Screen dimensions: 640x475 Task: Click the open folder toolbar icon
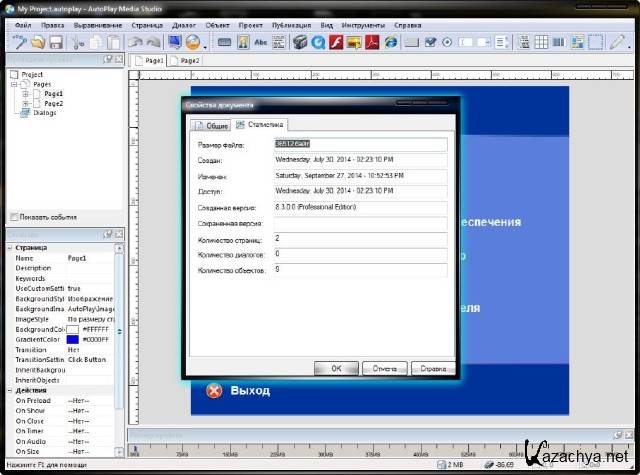tap(38, 42)
